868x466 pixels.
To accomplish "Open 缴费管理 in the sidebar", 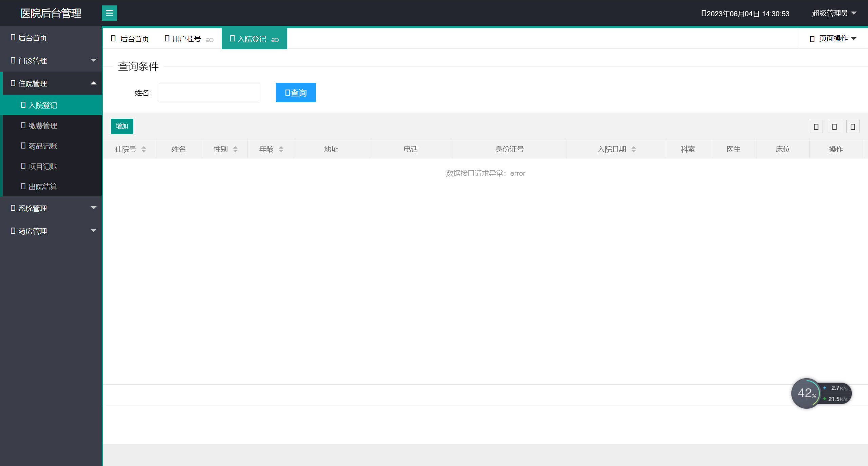I will pyautogui.click(x=43, y=126).
